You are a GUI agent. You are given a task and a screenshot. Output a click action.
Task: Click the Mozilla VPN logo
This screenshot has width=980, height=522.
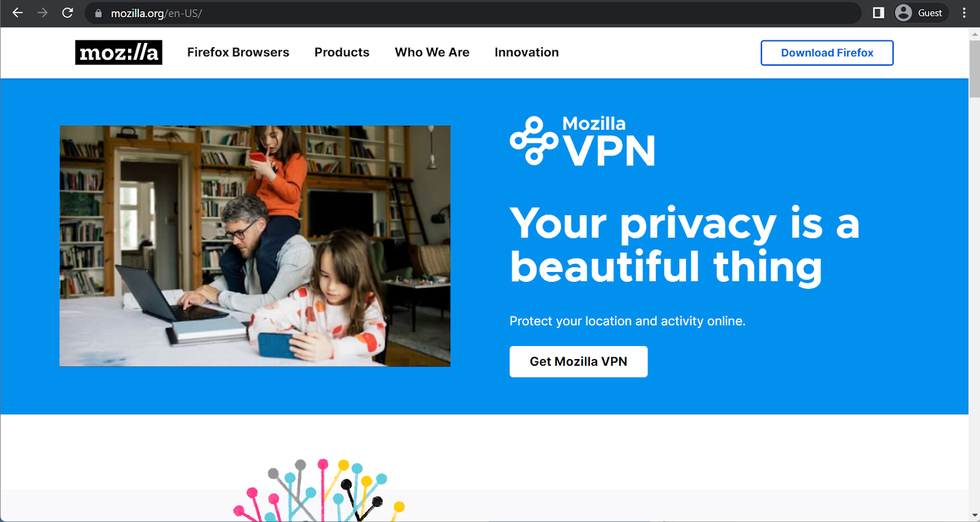[x=582, y=142]
